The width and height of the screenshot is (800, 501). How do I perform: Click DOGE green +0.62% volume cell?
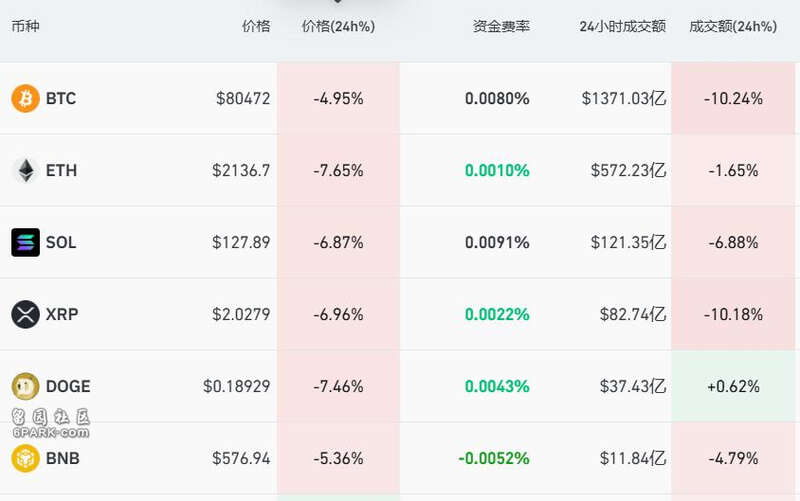point(733,386)
